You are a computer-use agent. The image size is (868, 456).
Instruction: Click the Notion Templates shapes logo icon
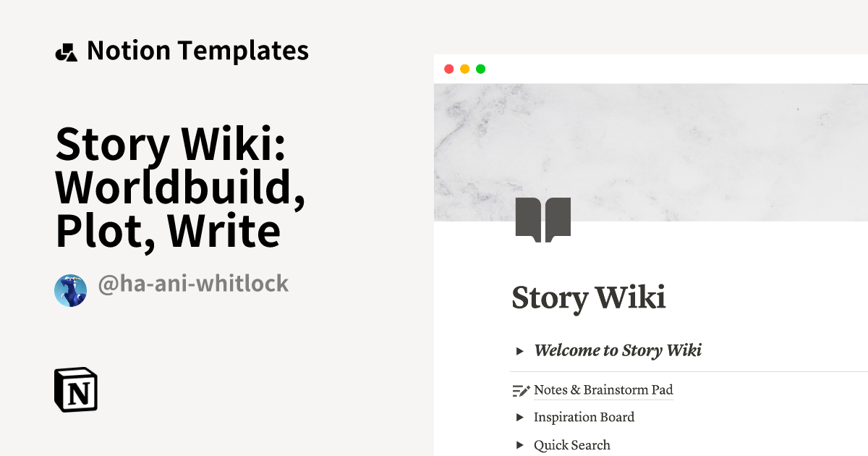pos(66,51)
